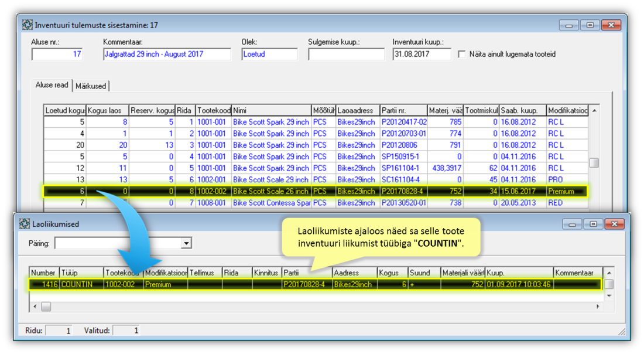
Task: Select the Bike Scott Contessa row name
Action: 272,203
